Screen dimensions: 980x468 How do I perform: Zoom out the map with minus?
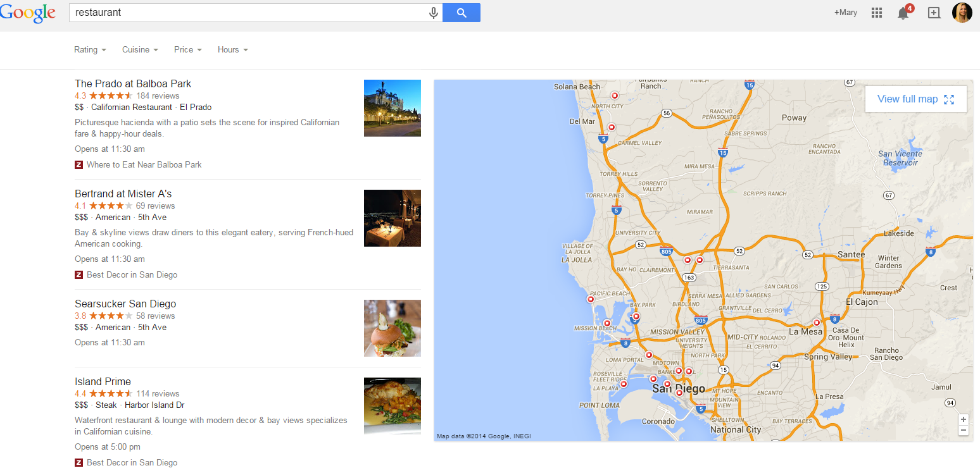(964, 431)
